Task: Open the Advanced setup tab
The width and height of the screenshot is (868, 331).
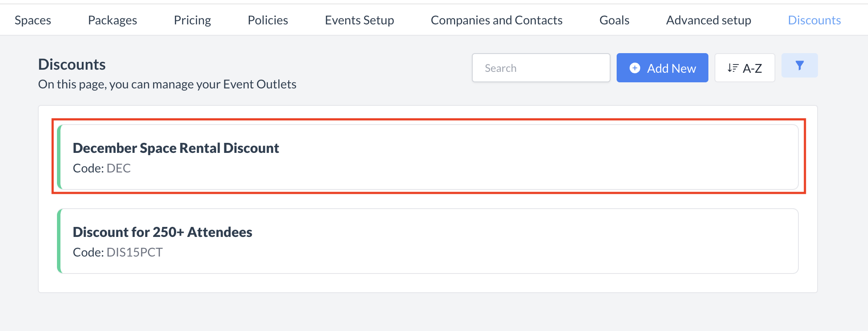Action: tap(708, 20)
